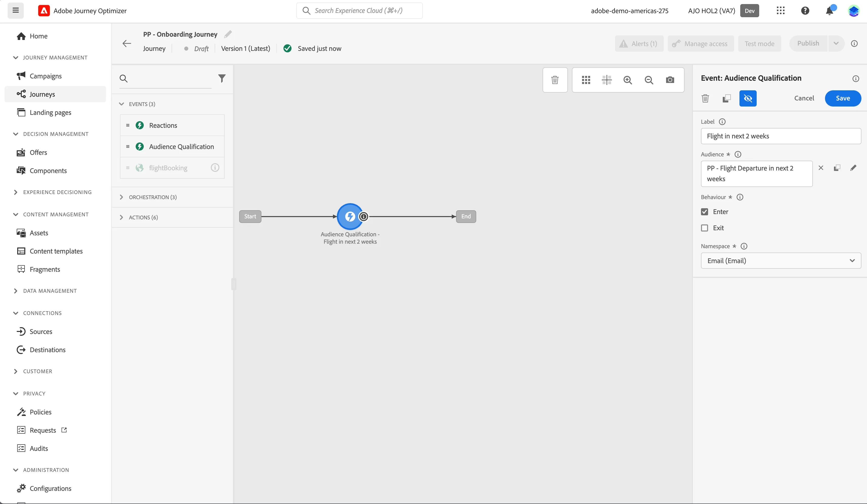Save the event configuration
The width and height of the screenshot is (867, 504).
[843, 98]
